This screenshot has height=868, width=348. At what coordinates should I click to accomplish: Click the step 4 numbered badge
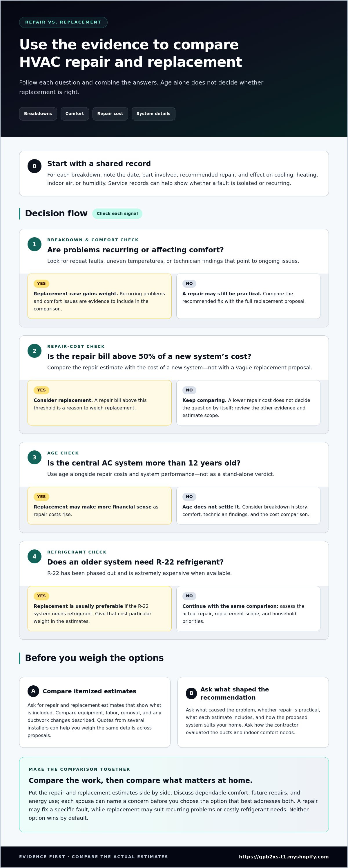pyautogui.click(x=34, y=556)
